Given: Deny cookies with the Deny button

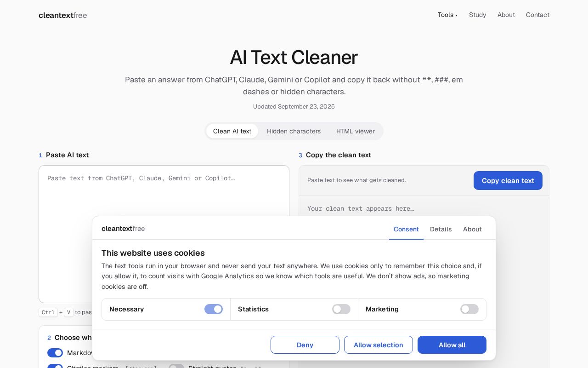Looking at the screenshot, I should click(x=305, y=345).
